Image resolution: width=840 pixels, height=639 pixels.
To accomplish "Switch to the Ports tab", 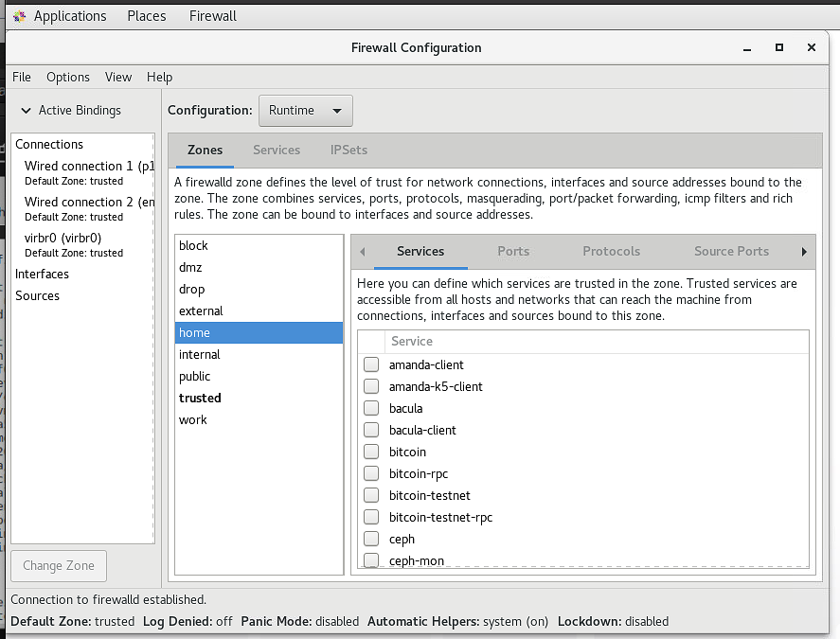I will (513, 251).
